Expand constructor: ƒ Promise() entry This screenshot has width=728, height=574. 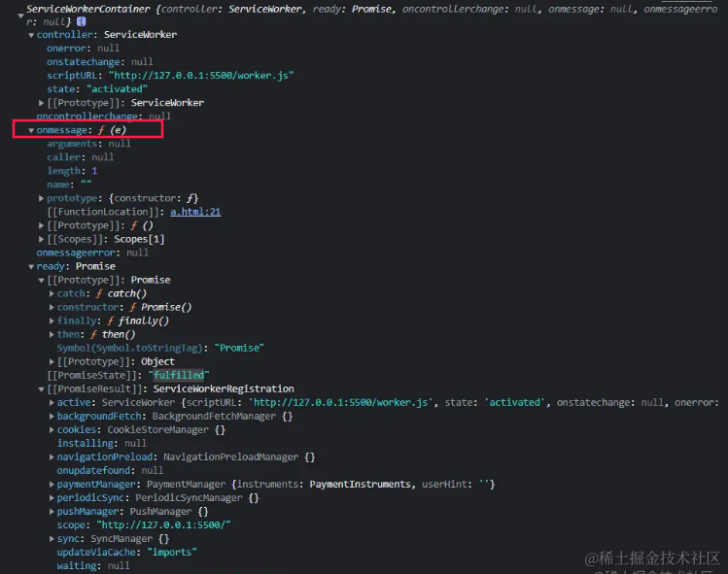[52, 307]
